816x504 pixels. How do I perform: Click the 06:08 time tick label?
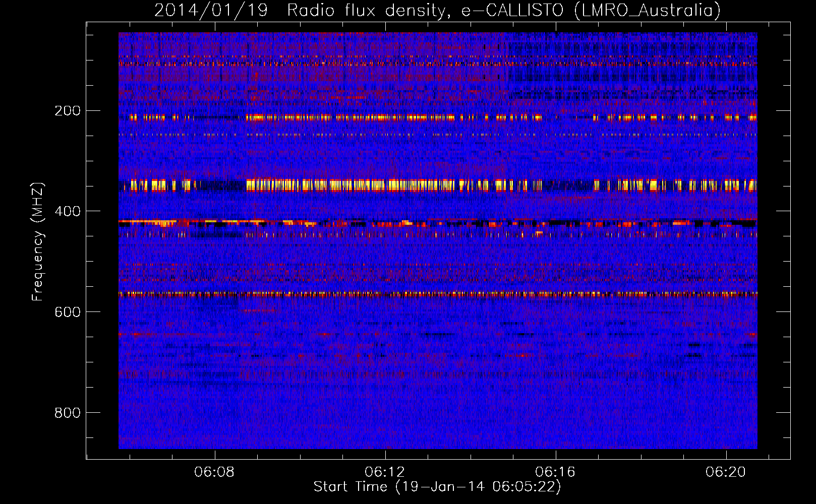(x=214, y=472)
